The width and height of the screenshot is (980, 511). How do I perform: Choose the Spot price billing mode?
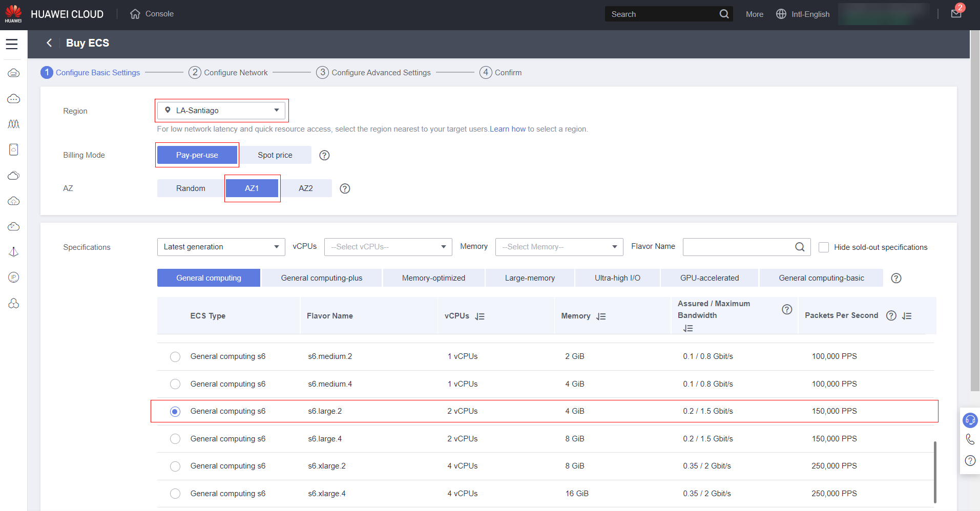275,155
